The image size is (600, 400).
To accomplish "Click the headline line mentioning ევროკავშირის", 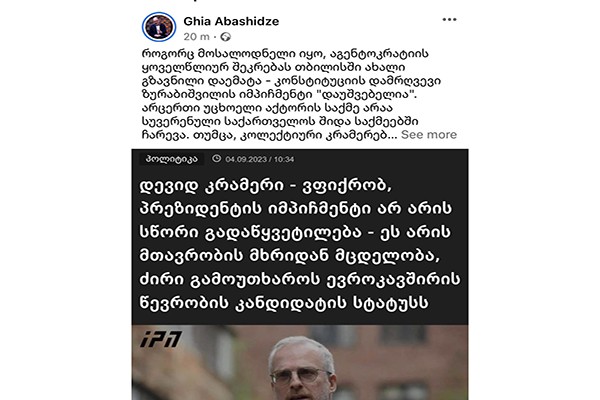I will coord(300,279).
